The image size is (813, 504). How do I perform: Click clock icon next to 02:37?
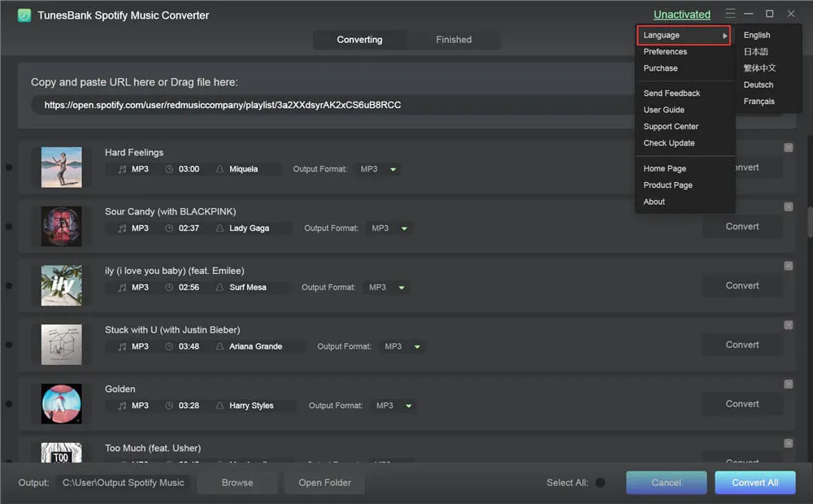coord(169,228)
